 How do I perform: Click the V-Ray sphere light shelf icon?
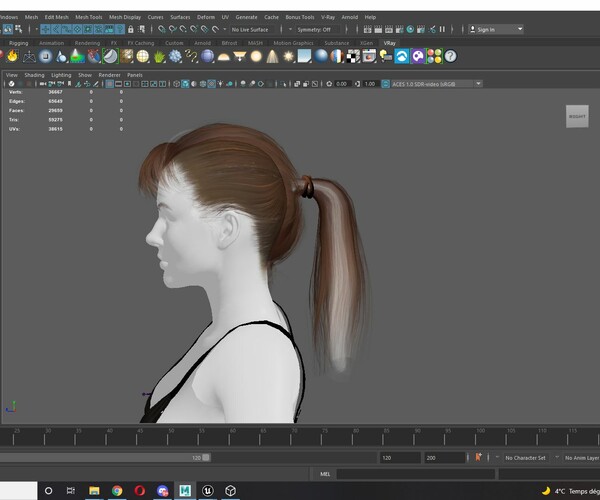256,56
